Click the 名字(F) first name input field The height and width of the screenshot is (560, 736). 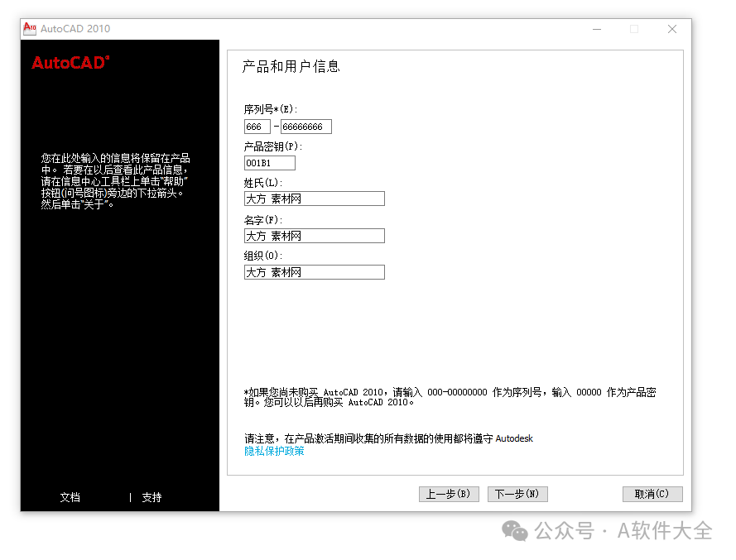point(315,236)
